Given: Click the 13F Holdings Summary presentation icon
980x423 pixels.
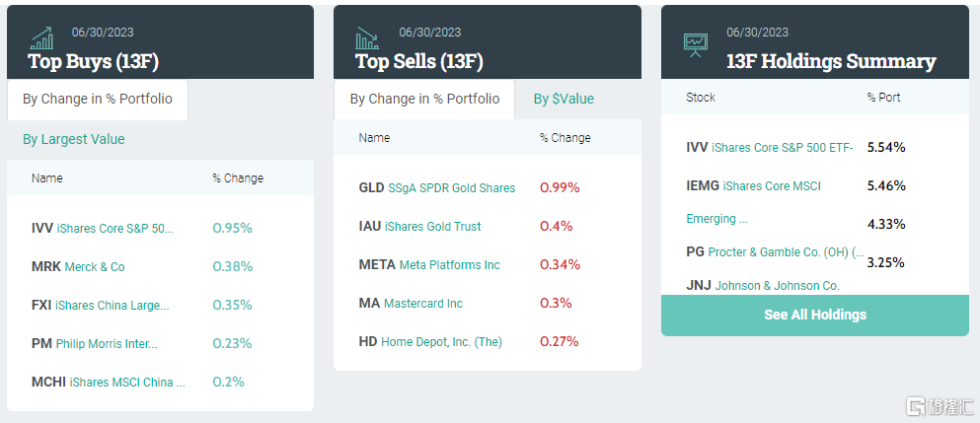Looking at the screenshot, I should [696, 43].
